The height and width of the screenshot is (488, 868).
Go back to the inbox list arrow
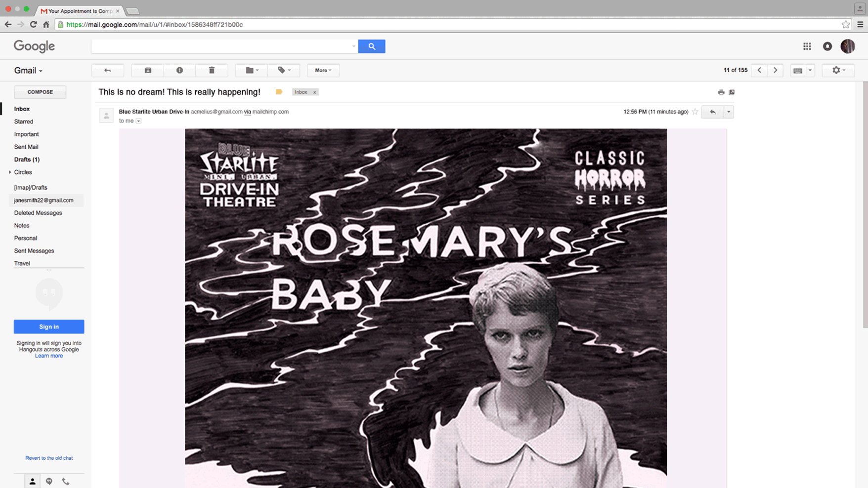pos(107,70)
